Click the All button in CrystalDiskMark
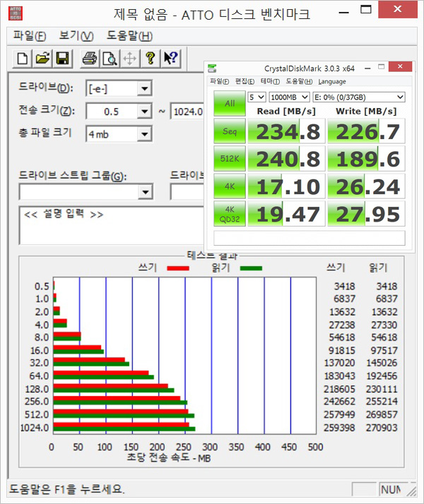Screen dimensions: 424x504 [x=230, y=104]
